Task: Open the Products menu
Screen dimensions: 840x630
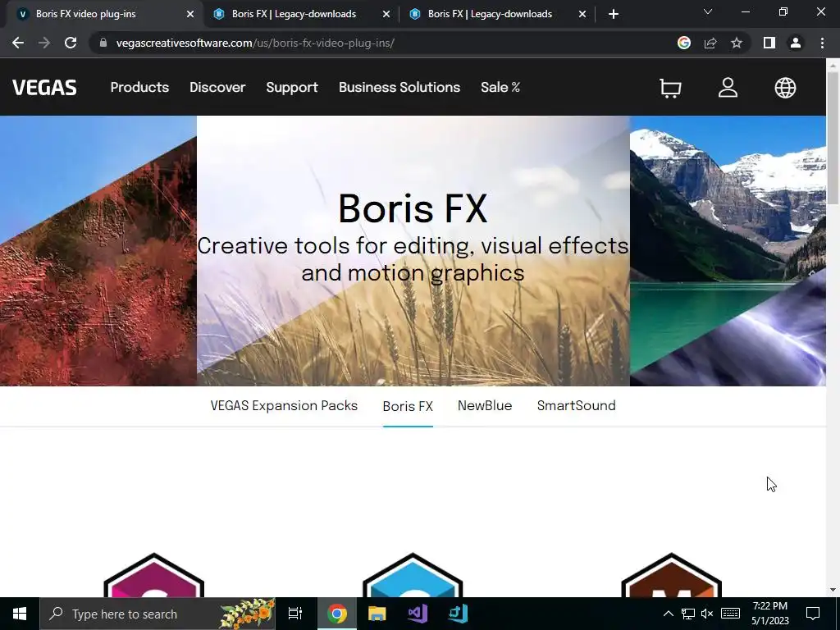Action: pos(139,87)
